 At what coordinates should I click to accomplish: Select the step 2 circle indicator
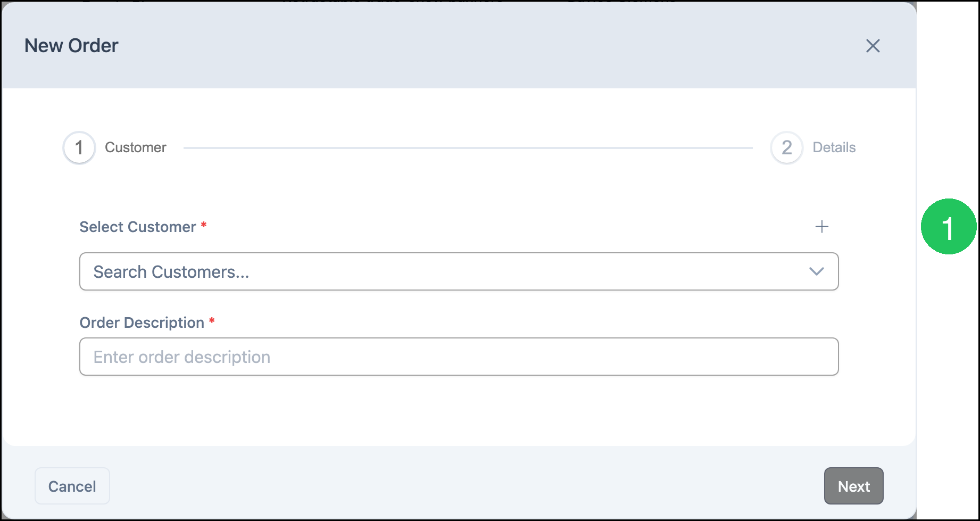point(786,147)
